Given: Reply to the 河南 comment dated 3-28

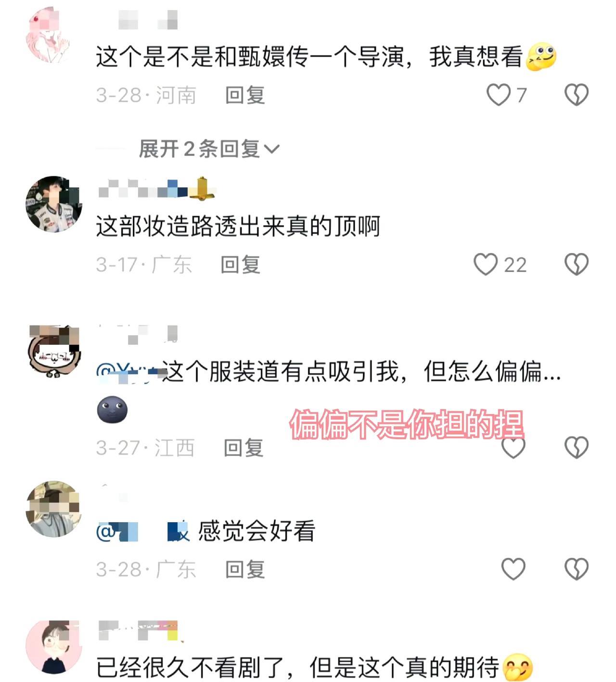Looking at the screenshot, I should [245, 95].
